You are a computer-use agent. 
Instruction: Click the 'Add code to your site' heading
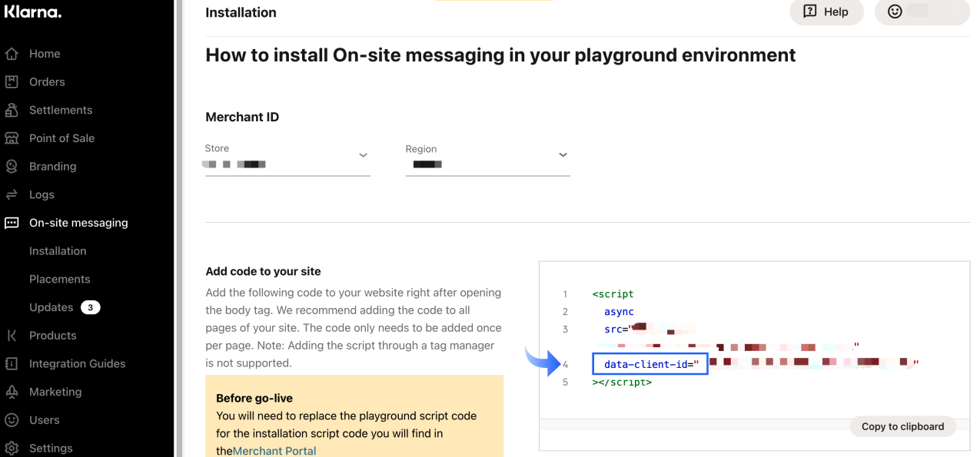point(263,271)
